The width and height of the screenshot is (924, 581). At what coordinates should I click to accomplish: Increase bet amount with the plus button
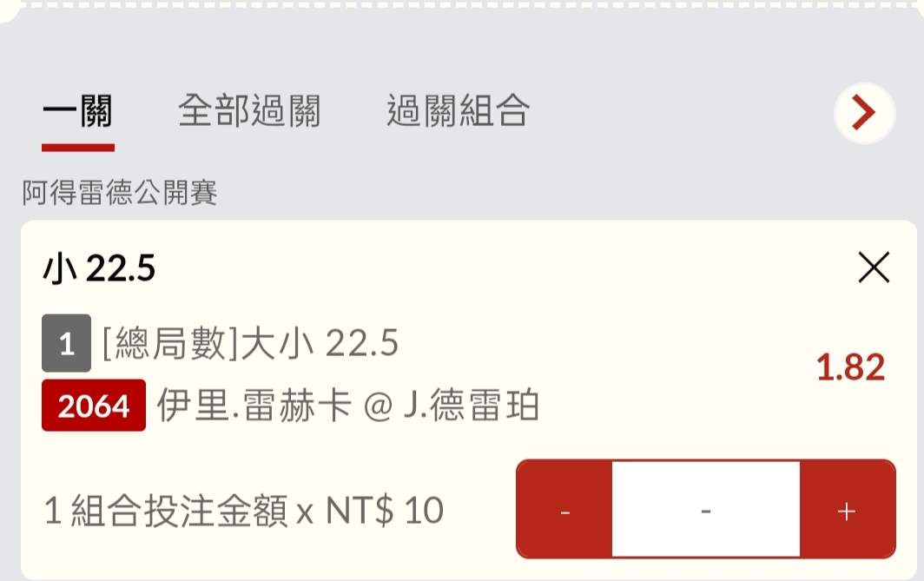(847, 511)
